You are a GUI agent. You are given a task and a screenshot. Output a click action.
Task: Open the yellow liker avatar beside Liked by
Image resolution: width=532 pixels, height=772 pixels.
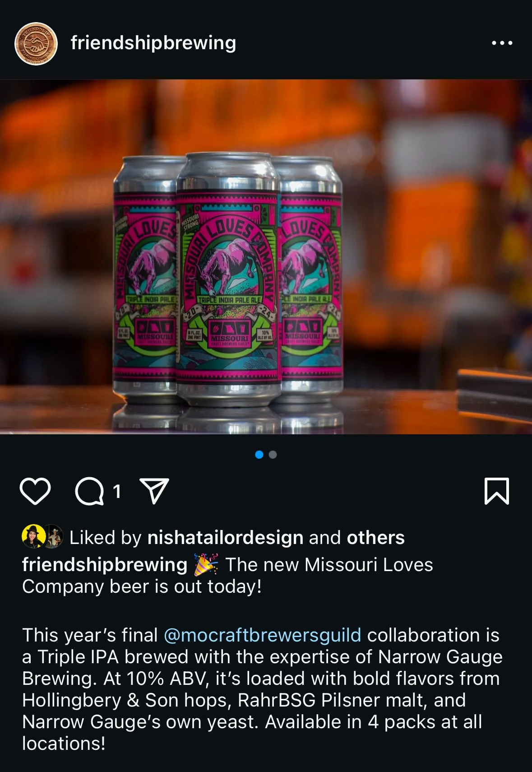click(x=33, y=536)
